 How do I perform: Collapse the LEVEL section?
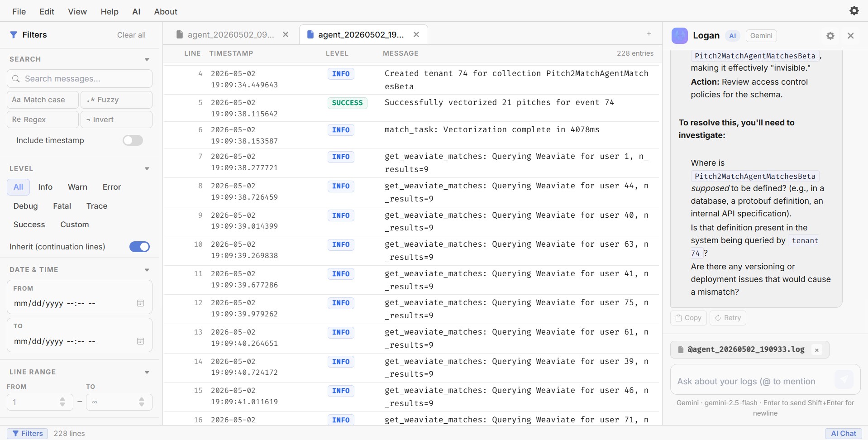[x=147, y=169]
